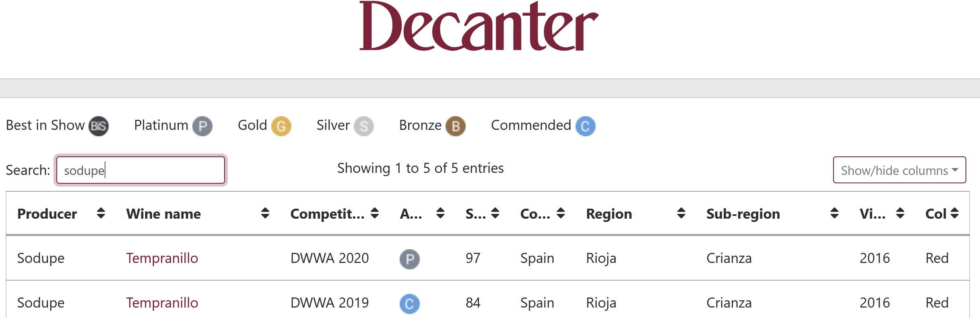
Task: Click the Commended badge in DWWA 2019 row
Action: [x=410, y=304]
